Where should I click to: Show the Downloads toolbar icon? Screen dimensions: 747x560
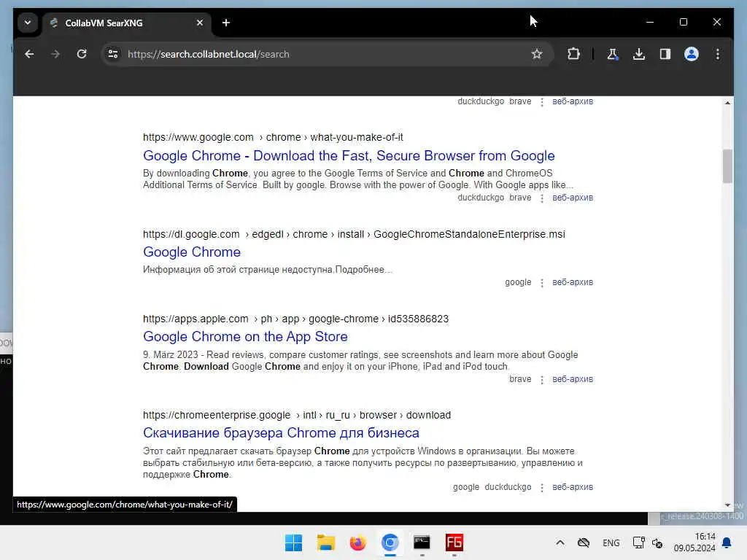click(639, 54)
